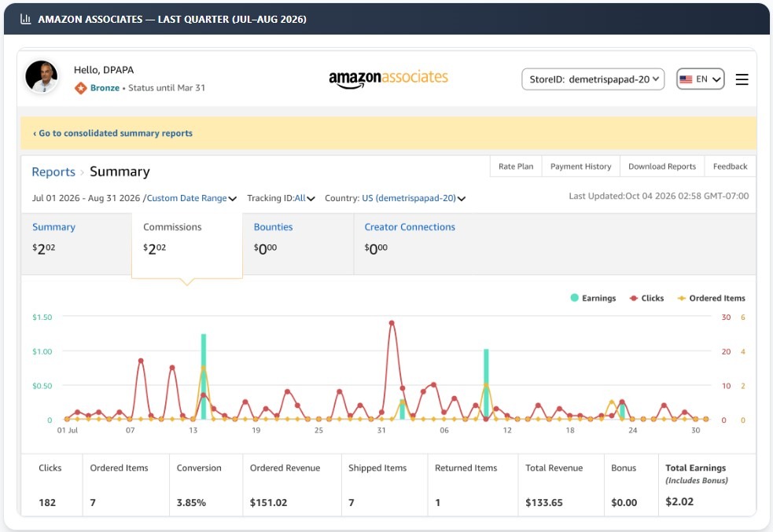Select the Commissions tab
Image resolution: width=773 pixels, height=532 pixels.
pyautogui.click(x=187, y=245)
